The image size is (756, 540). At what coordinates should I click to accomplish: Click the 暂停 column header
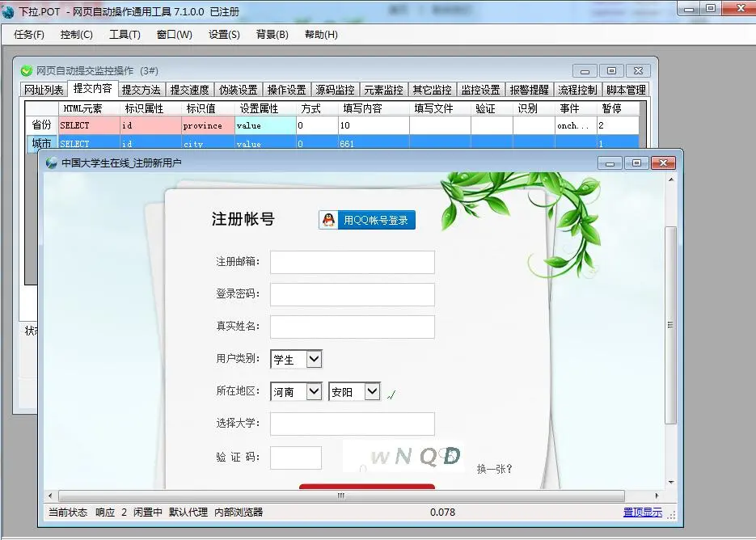(618, 108)
